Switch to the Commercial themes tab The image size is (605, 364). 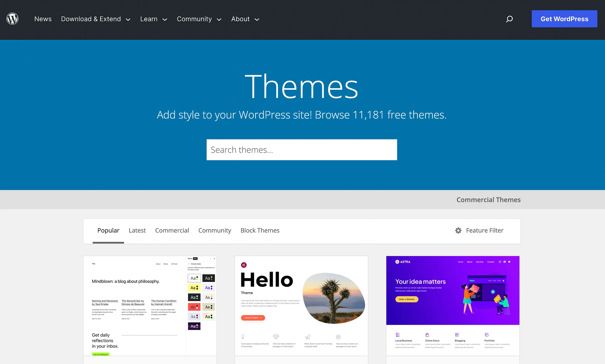click(172, 230)
